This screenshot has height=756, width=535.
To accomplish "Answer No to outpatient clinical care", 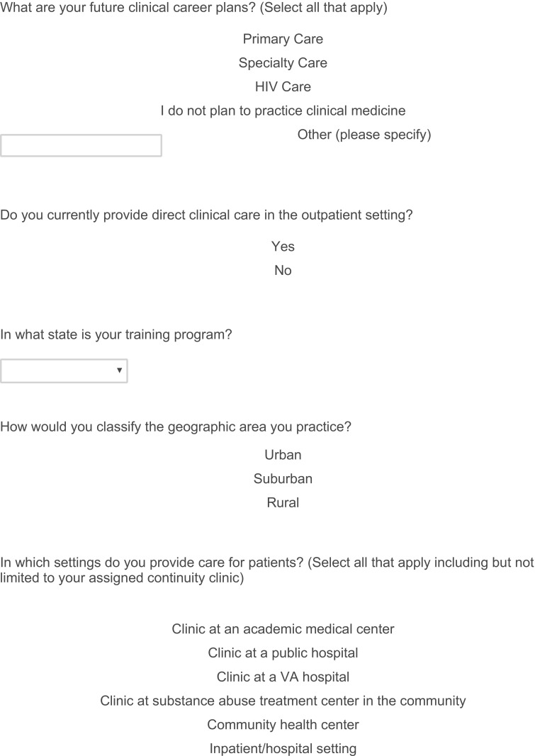I will point(283,271).
